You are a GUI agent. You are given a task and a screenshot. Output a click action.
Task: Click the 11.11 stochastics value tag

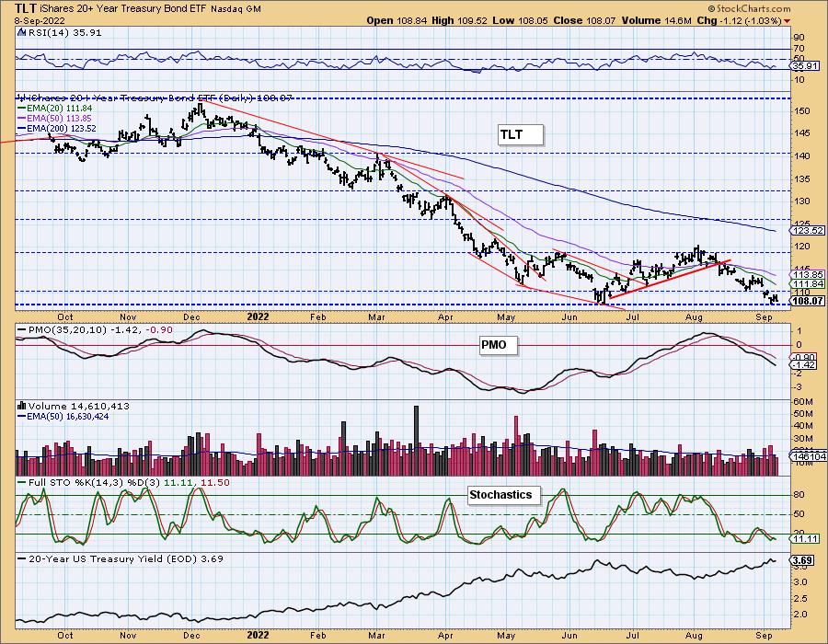pos(806,539)
